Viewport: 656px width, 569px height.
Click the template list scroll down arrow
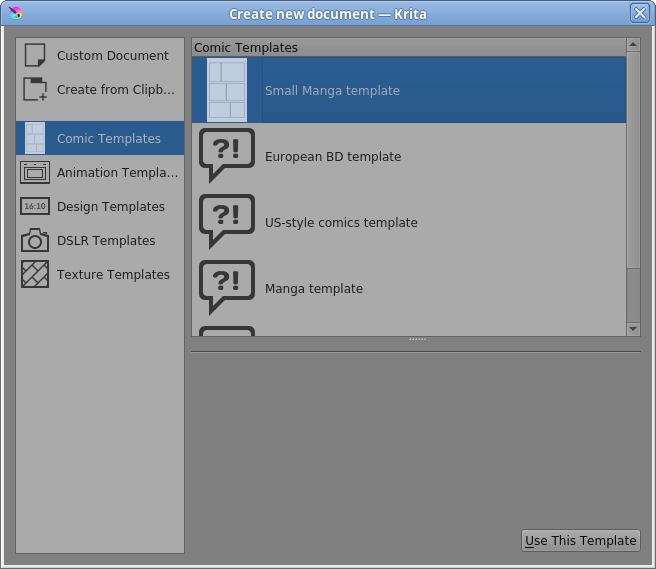pos(633,329)
